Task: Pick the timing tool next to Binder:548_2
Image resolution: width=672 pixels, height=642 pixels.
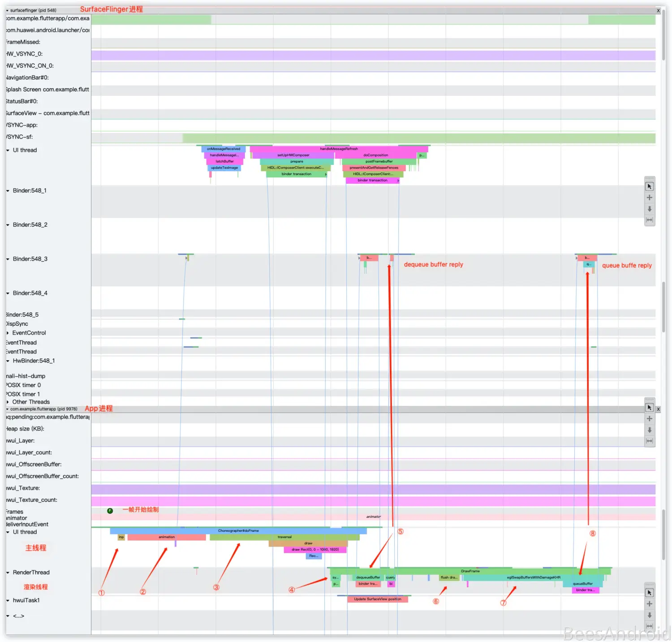Action: (649, 220)
